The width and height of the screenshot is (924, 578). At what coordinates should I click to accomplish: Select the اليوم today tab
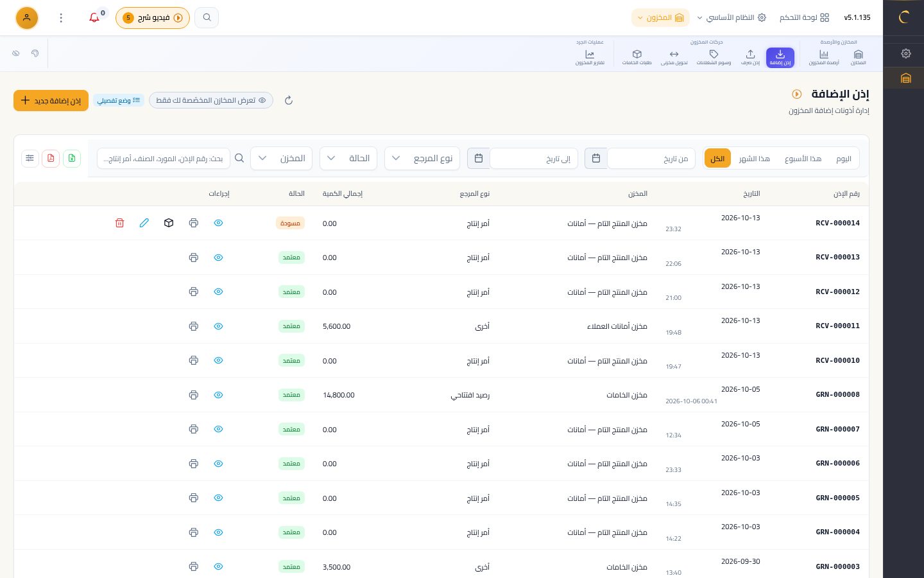pos(844,158)
